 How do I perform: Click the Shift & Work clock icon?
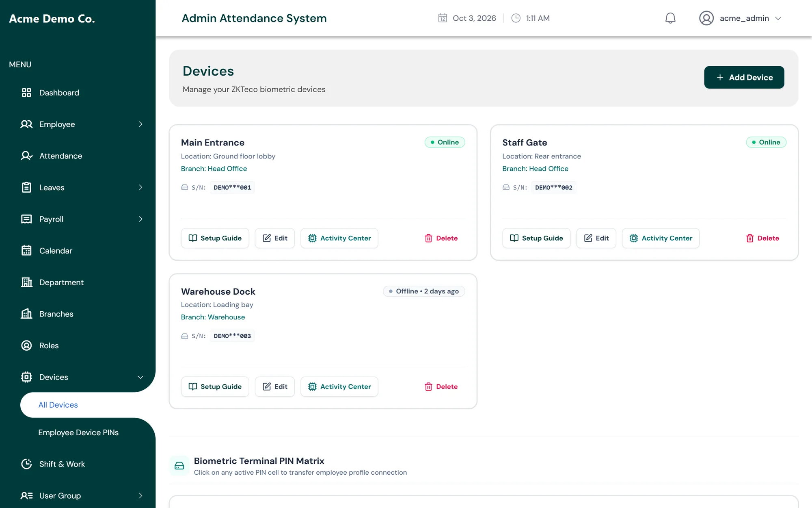pyautogui.click(x=26, y=464)
